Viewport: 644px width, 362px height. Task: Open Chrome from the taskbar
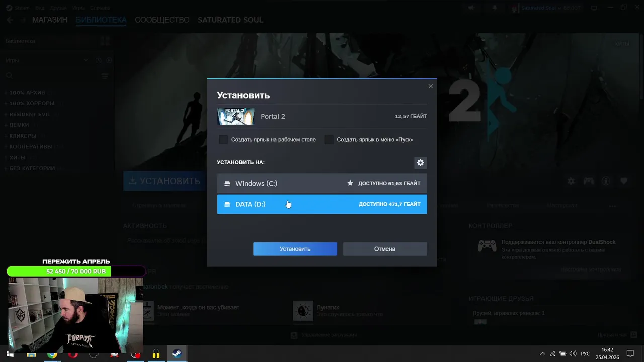[52, 354]
